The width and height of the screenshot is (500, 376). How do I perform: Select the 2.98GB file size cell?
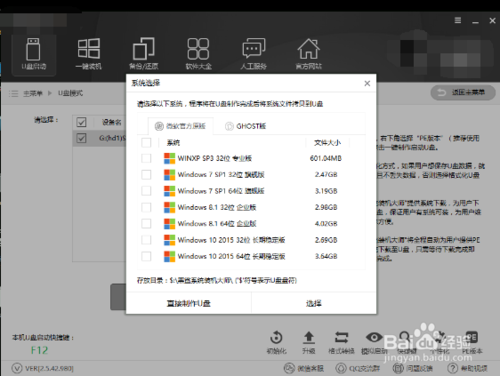[x=326, y=207]
